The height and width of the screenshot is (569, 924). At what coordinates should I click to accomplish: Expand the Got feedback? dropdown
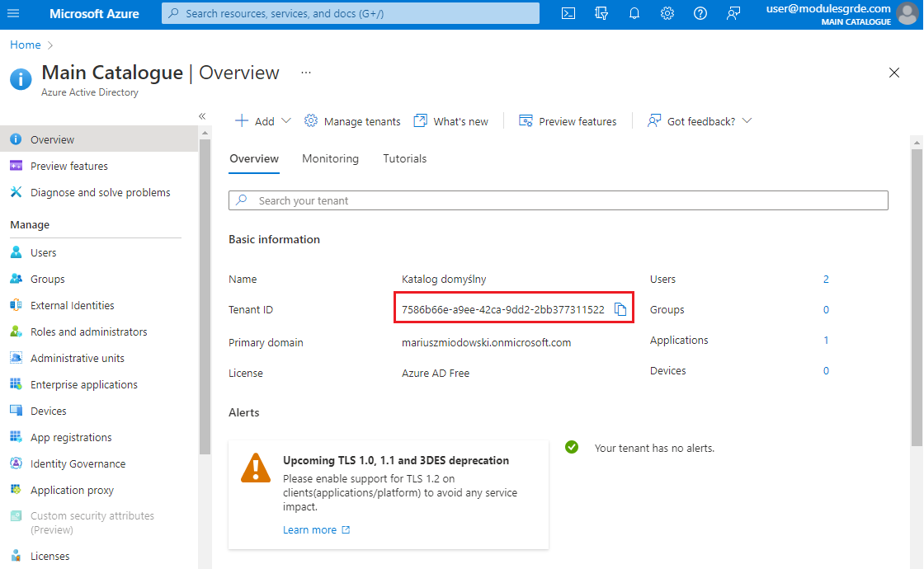[x=700, y=121]
